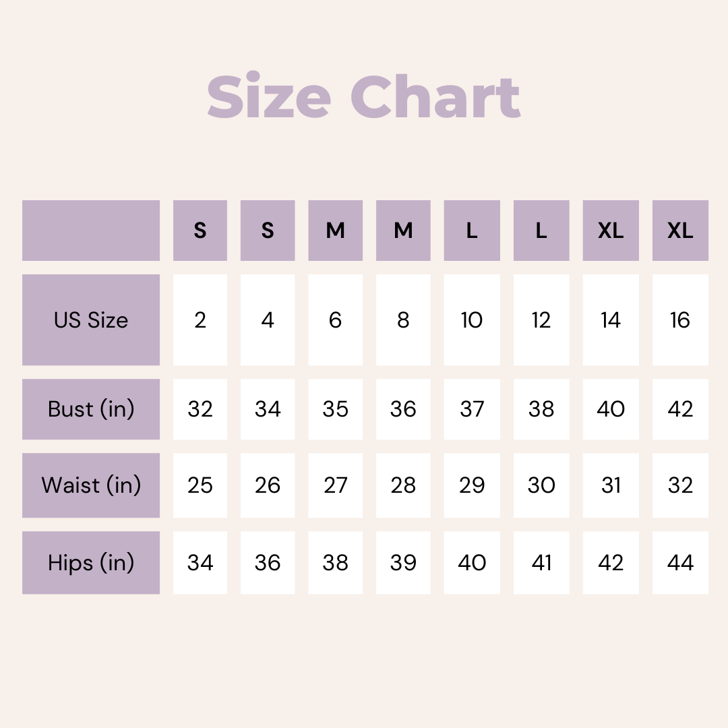Click the waist measurement 31 cell

point(611,485)
